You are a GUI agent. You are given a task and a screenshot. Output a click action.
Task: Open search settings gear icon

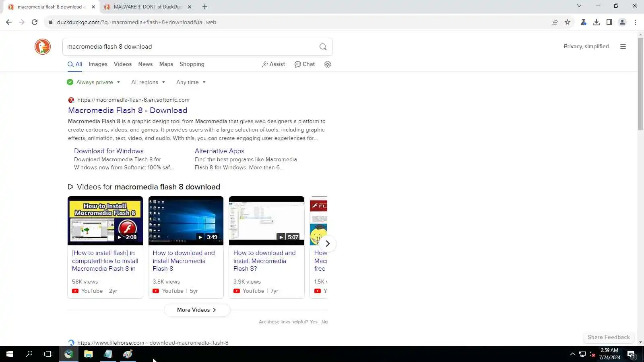tap(328, 64)
